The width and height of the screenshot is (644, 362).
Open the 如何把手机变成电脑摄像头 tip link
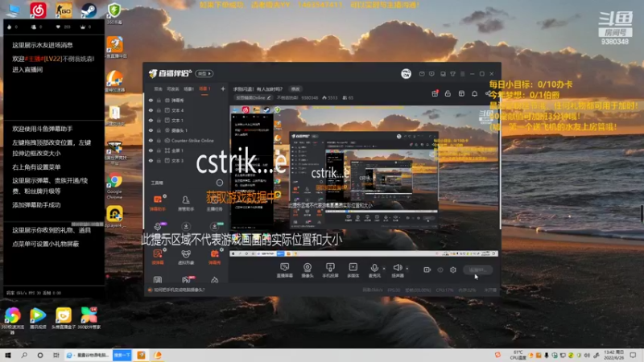[179, 290]
